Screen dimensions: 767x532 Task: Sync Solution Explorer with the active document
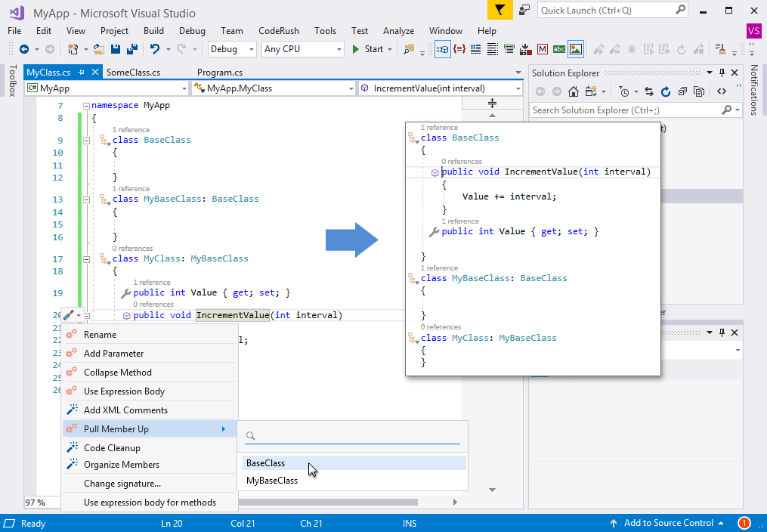coord(648,91)
